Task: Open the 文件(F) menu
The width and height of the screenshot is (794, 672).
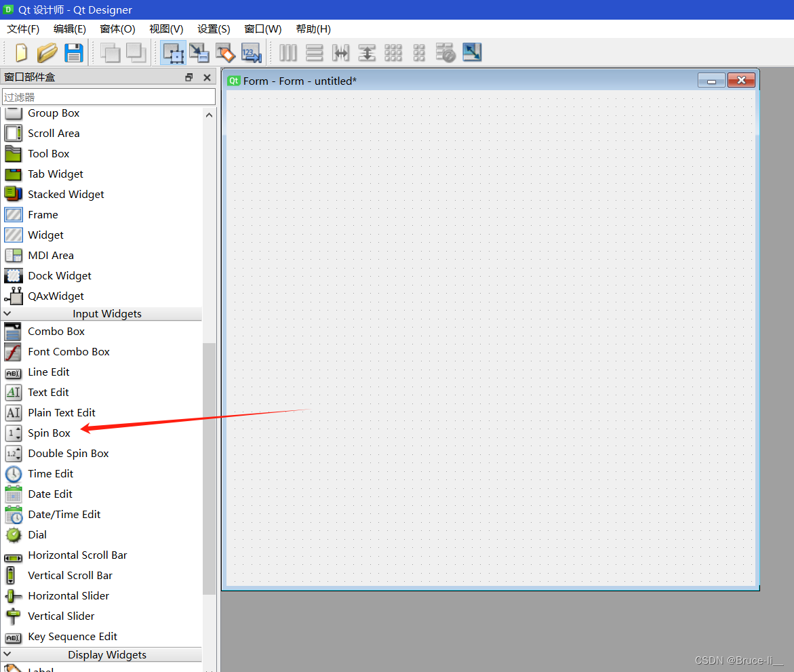Action: pos(23,29)
